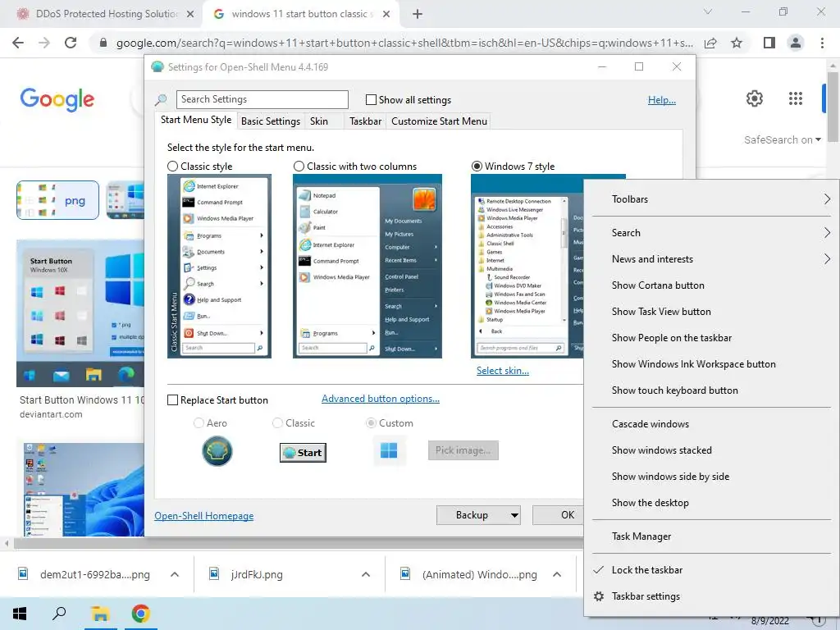Open the Backup dropdown arrow
The width and height of the screenshot is (840, 630).
pyautogui.click(x=514, y=515)
